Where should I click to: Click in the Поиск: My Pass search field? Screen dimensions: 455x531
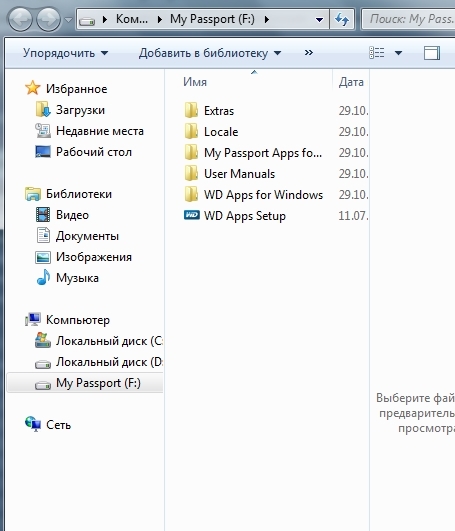tap(409, 20)
